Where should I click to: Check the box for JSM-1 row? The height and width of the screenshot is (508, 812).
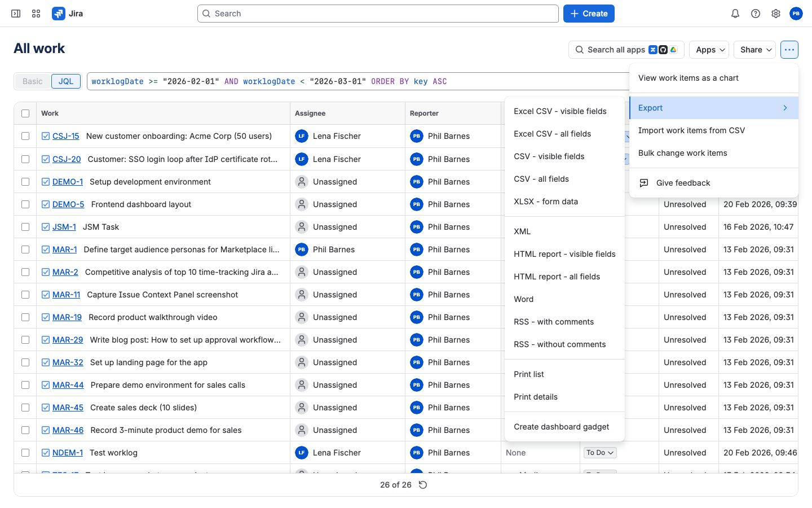25,227
